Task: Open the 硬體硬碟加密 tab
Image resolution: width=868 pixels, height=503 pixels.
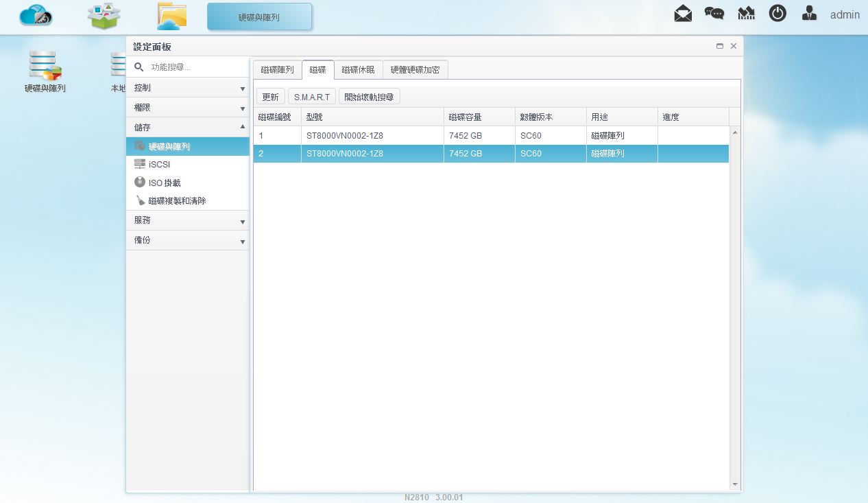Action: (x=415, y=70)
